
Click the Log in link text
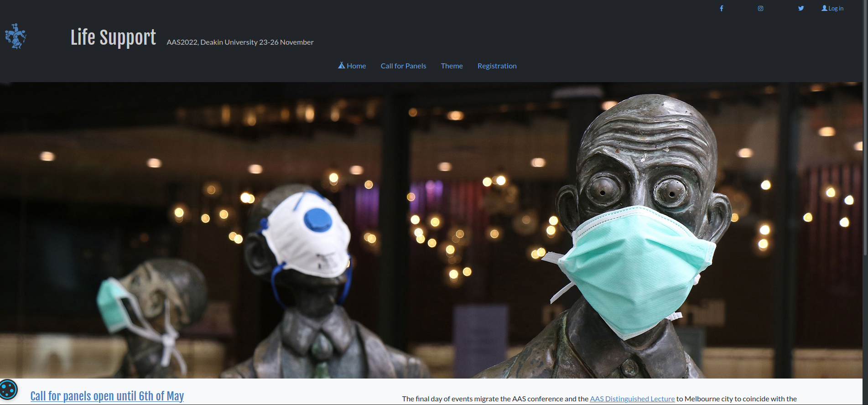836,9
